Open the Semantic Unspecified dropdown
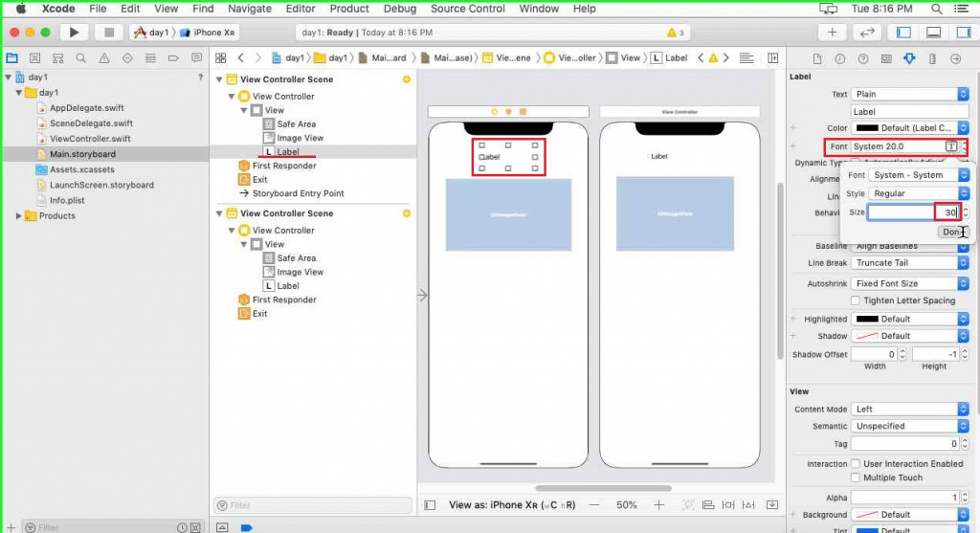 [x=910, y=426]
